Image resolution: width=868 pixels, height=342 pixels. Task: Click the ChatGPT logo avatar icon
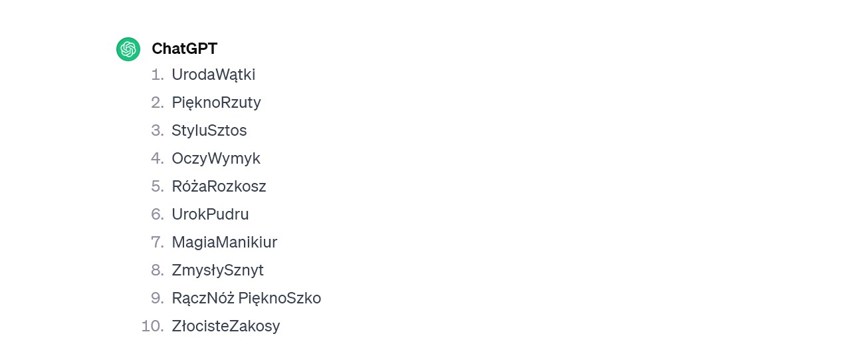click(128, 49)
